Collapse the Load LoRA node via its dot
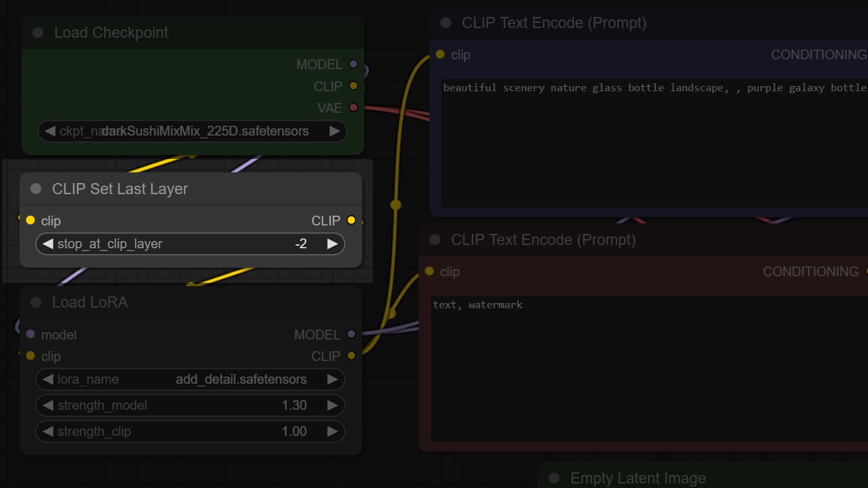The height and width of the screenshot is (488, 868). pos(36,302)
